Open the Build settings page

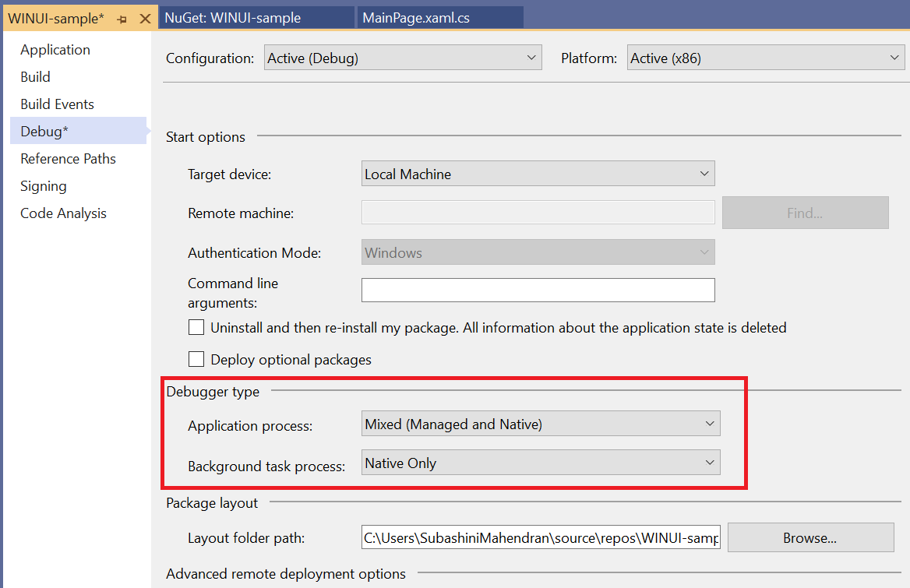(x=35, y=76)
